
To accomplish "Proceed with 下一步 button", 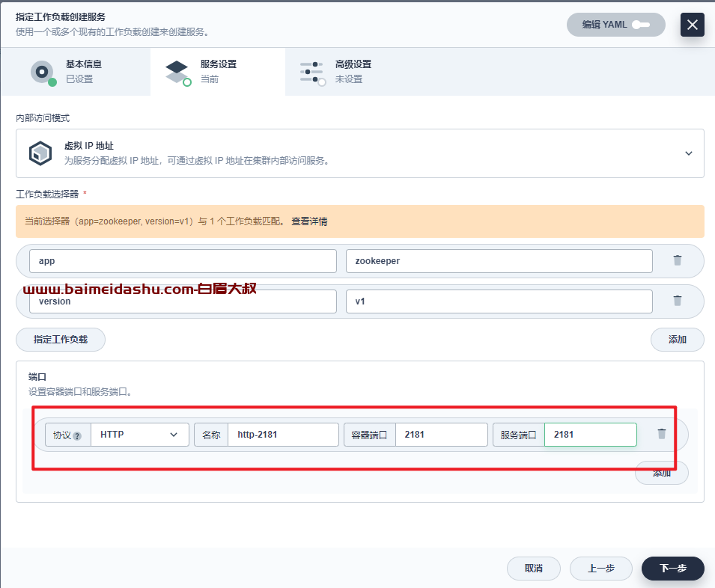I will 673,569.
